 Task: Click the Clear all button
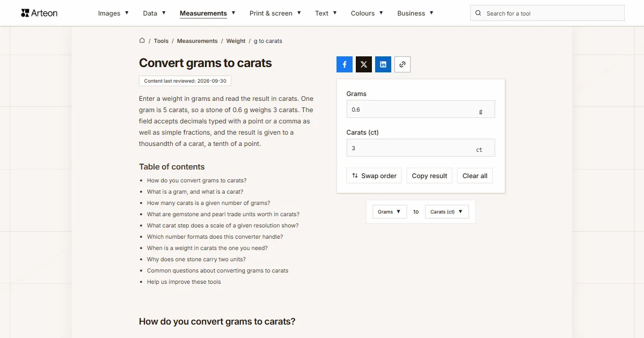pos(475,176)
